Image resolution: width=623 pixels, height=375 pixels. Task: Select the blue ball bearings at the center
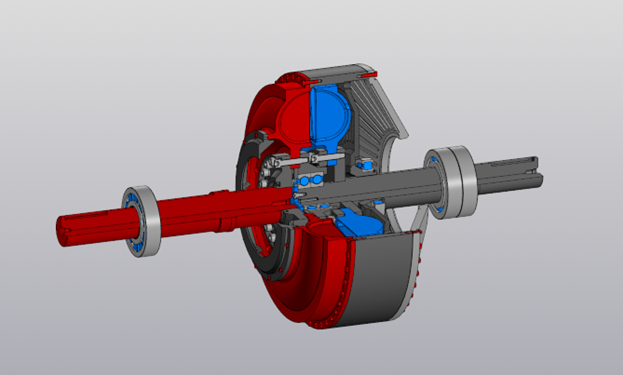[311, 180]
